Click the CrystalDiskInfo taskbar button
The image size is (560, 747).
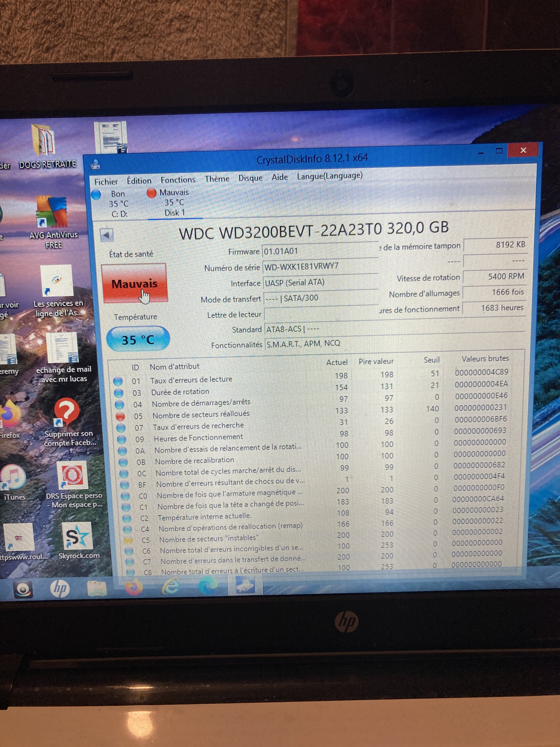pos(245,585)
